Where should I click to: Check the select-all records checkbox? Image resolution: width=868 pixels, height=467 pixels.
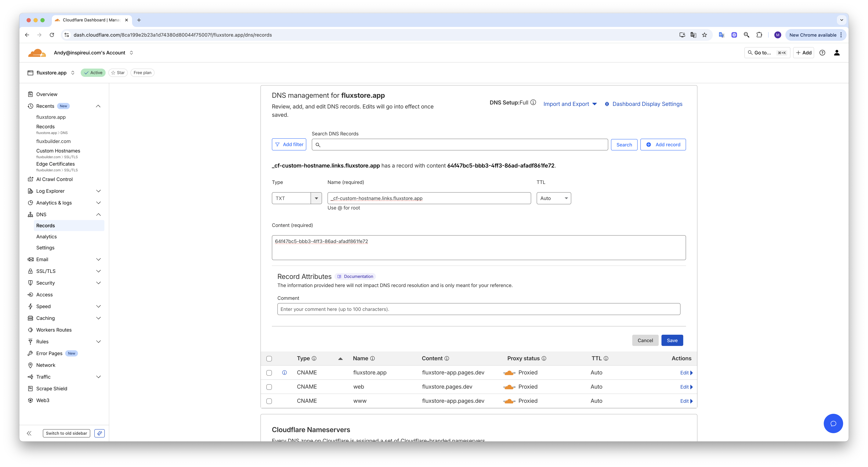tap(269, 359)
